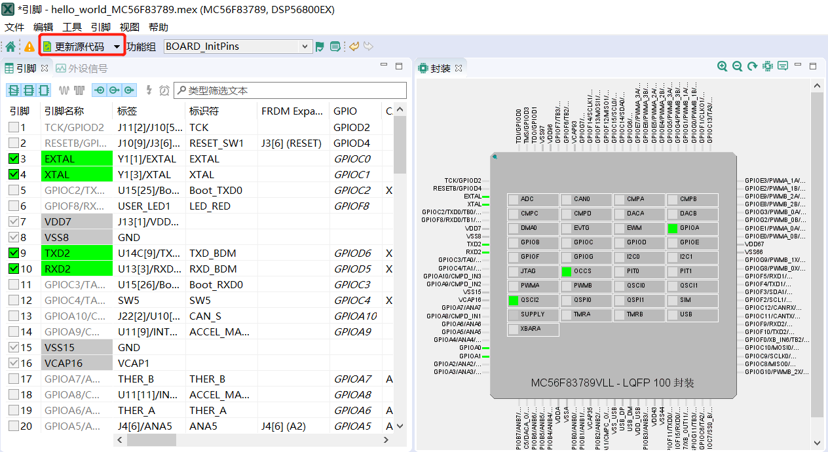Viewport: 828px width, 452px height.
Task: Click the lightning bolt filter icon
Action: (x=149, y=90)
